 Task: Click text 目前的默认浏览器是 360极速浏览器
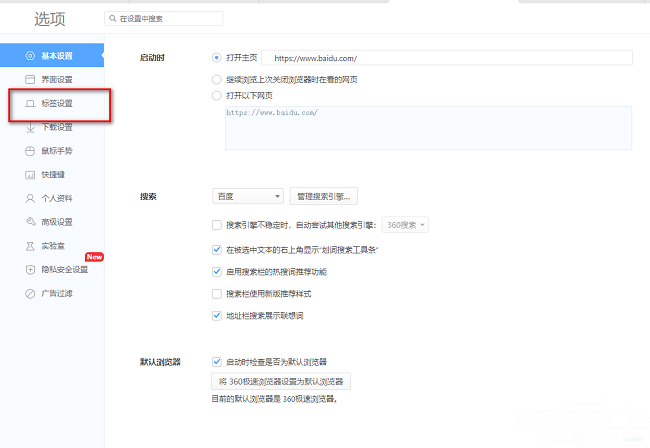pos(274,399)
